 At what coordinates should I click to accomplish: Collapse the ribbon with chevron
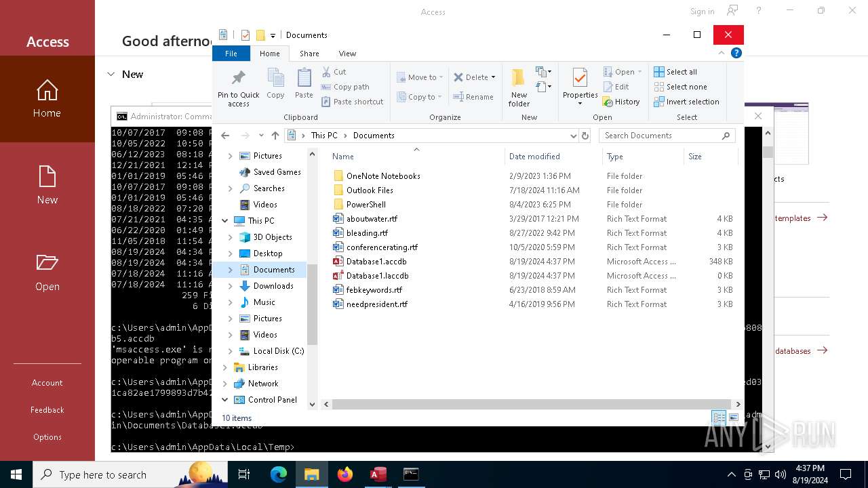[722, 53]
